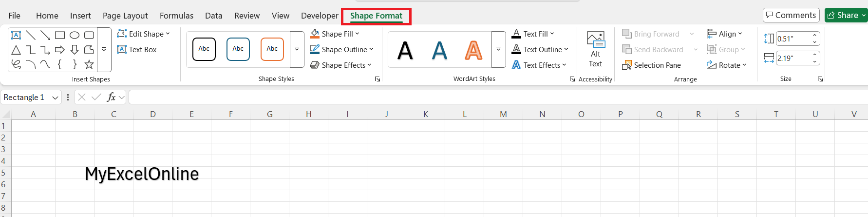
Task: Select the right brace shape
Action: pyautogui.click(x=75, y=64)
